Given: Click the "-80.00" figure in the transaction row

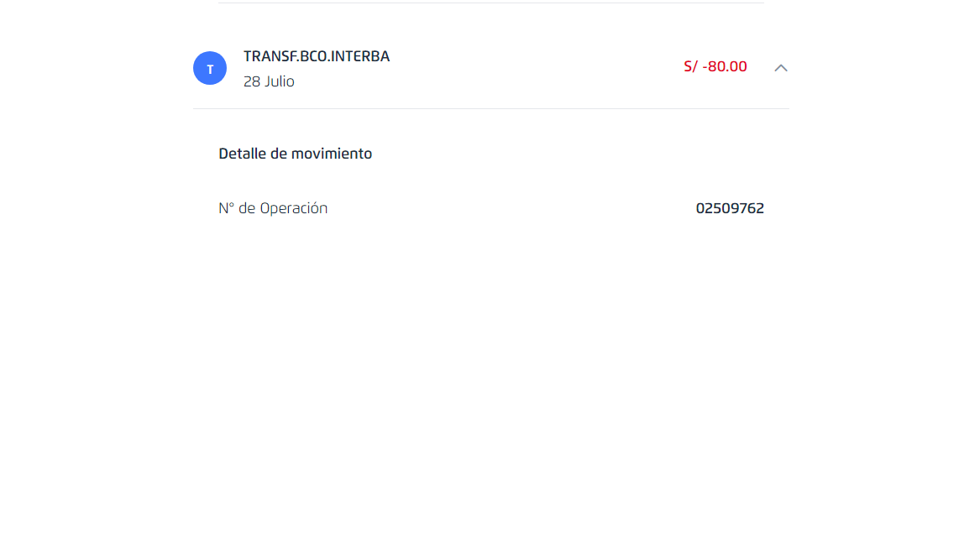Looking at the screenshot, I should [x=725, y=66].
